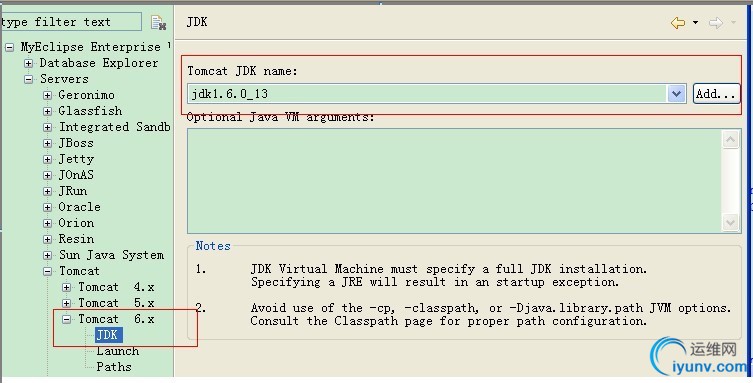Open Launch page under Tomcat 6.x
Screen dimensions: 753x383
118,351
